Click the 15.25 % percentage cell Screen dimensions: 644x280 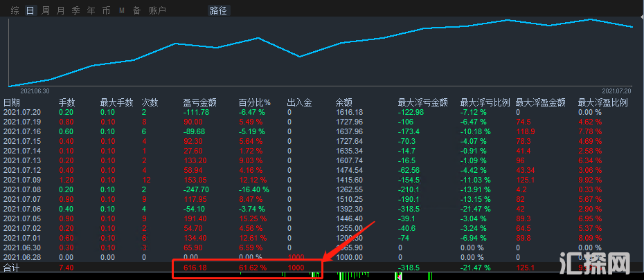coord(253,218)
